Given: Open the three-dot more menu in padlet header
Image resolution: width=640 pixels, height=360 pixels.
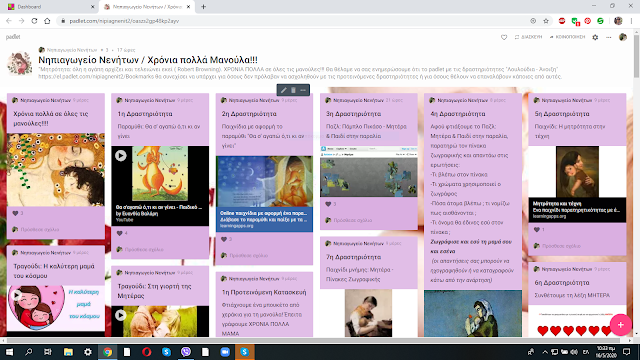Looking at the screenshot, I should 609,37.
